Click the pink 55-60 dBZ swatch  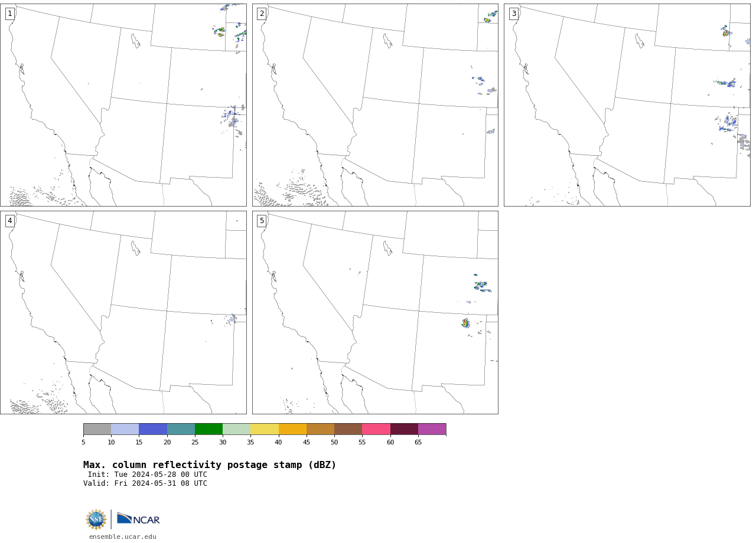pyautogui.click(x=376, y=429)
